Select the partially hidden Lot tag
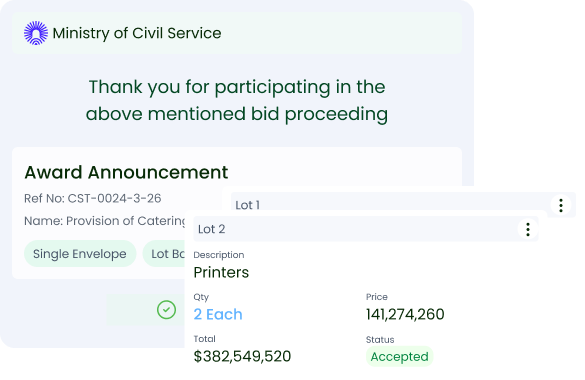 click(164, 254)
